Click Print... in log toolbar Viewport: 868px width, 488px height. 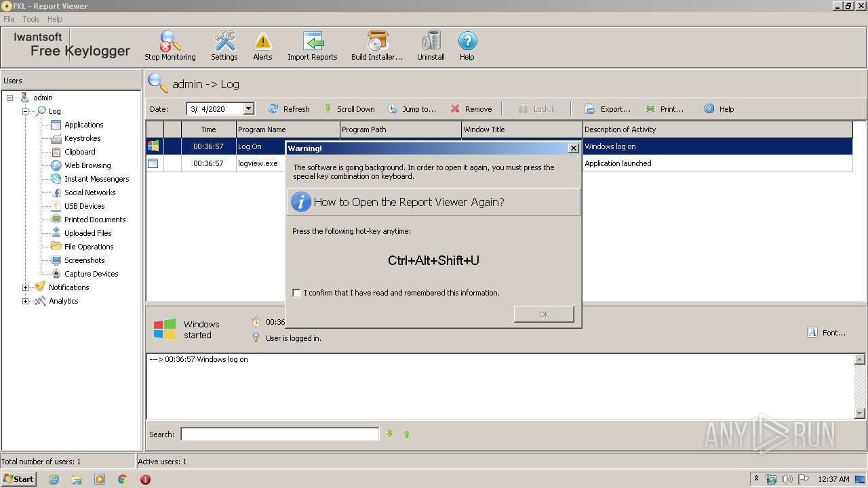pyautogui.click(x=665, y=109)
